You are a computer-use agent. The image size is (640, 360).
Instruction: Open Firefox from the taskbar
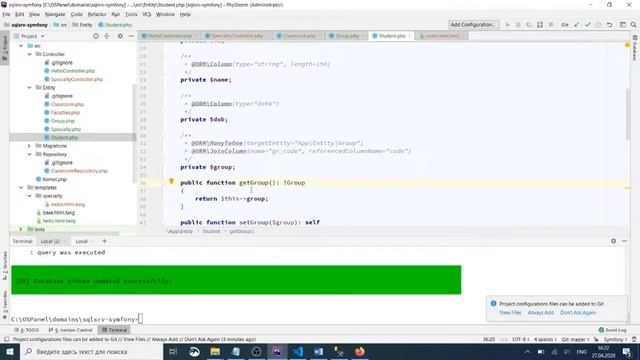360,352
